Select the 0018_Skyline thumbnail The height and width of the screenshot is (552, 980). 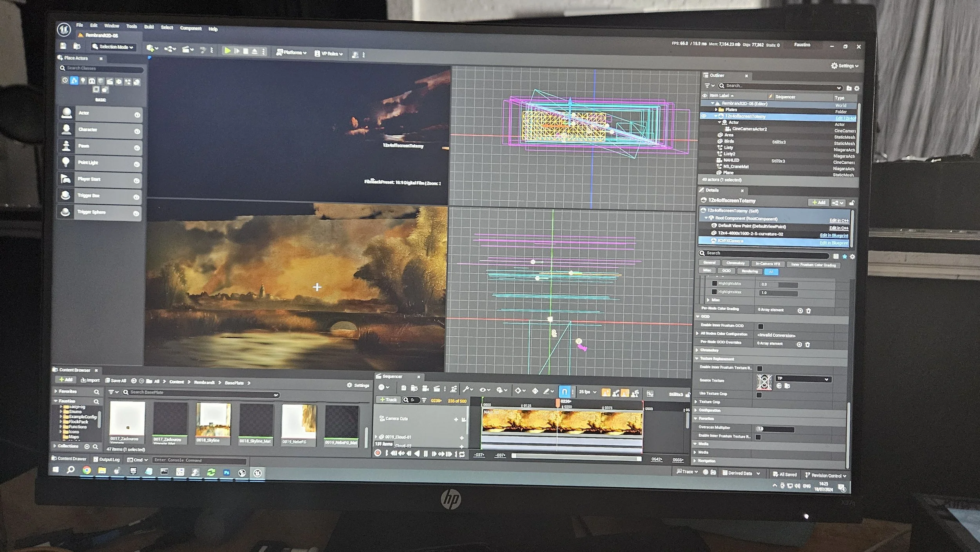pyautogui.click(x=213, y=423)
